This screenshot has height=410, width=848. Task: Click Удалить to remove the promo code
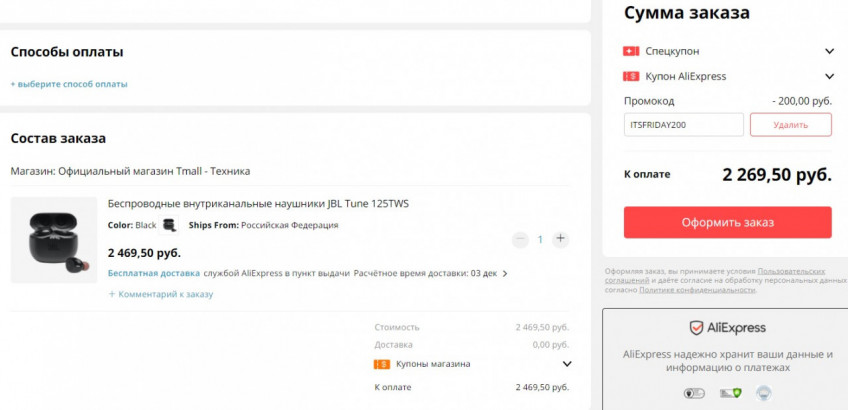791,125
